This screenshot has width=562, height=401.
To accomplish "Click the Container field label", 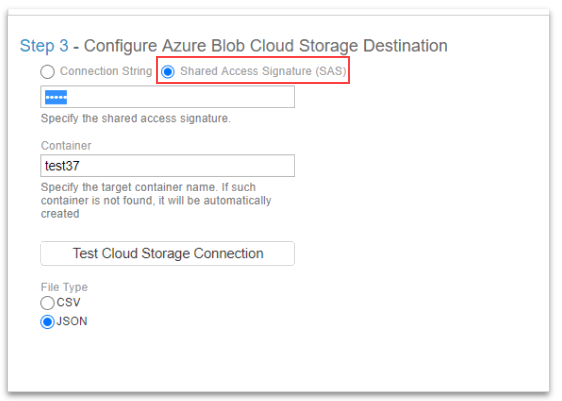I will coord(66,145).
